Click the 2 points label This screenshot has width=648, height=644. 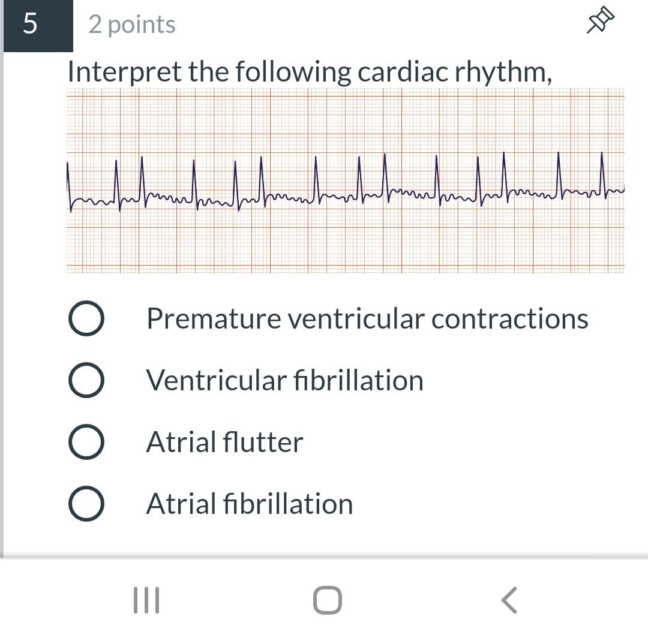pyautogui.click(x=132, y=25)
